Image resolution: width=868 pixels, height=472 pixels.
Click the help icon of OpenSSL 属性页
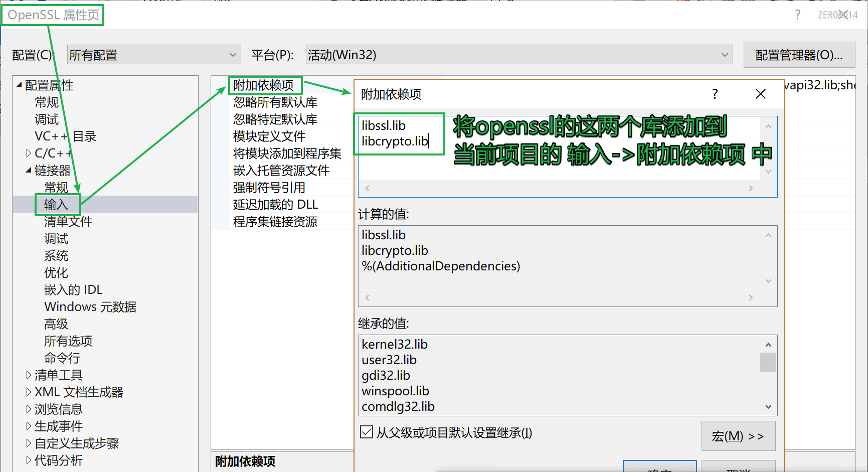(x=798, y=15)
